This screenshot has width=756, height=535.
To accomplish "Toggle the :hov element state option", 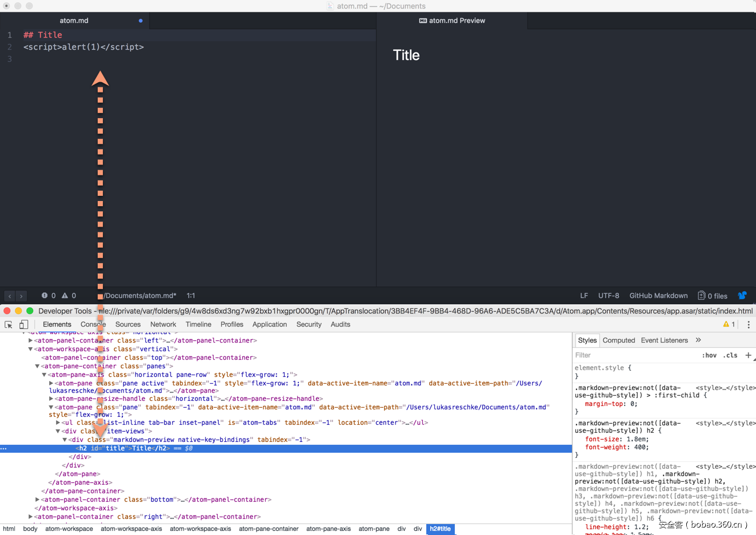I will pyautogui.click(x=709, y=355).
